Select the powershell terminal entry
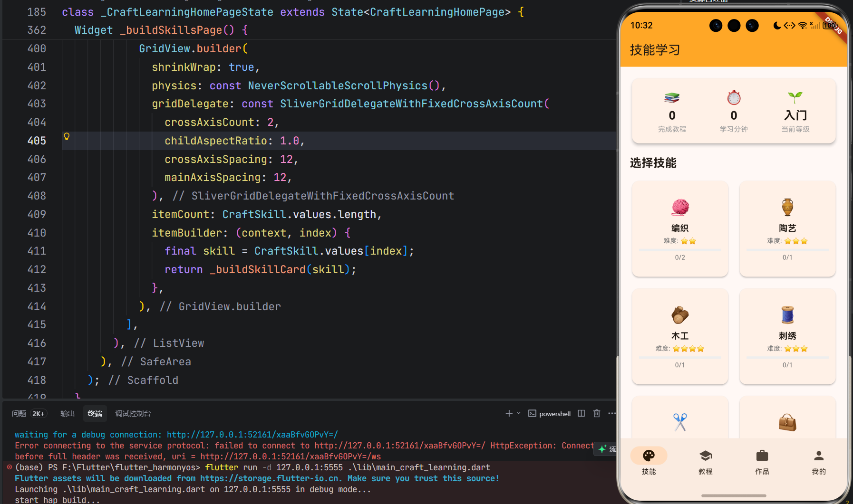Screen dimensions: 853x504 coord(550,414)
